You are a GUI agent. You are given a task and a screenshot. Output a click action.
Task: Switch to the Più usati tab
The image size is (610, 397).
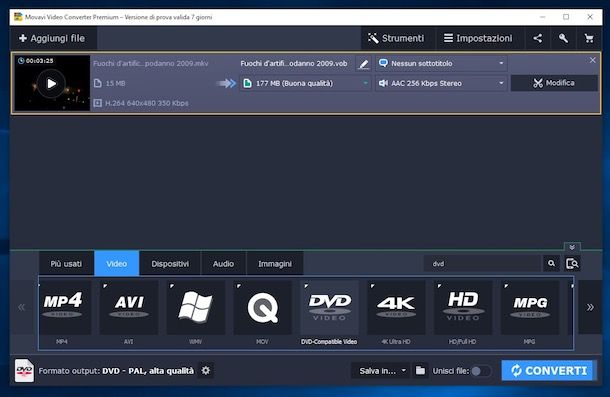(66, 264)
